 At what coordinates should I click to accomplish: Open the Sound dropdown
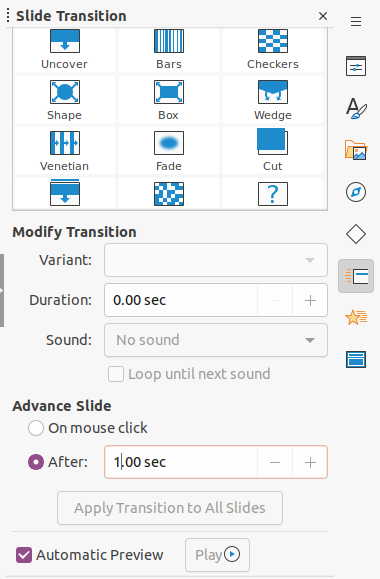(x=216, y=340)
